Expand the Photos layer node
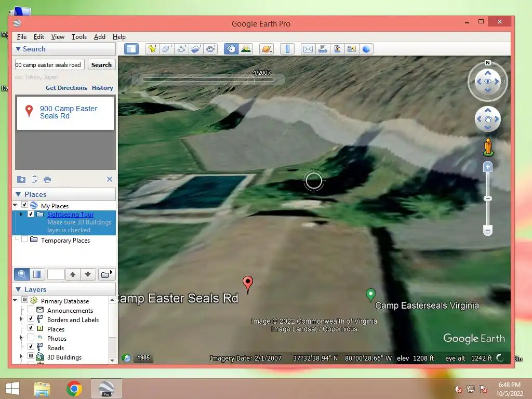 21,338
